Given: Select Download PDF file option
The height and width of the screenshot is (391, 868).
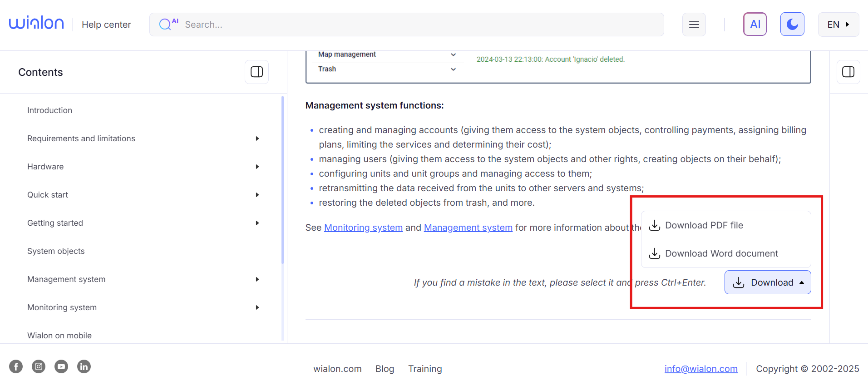Looking at the screenshot, I should pyautogui.click(x=704, y=225).
